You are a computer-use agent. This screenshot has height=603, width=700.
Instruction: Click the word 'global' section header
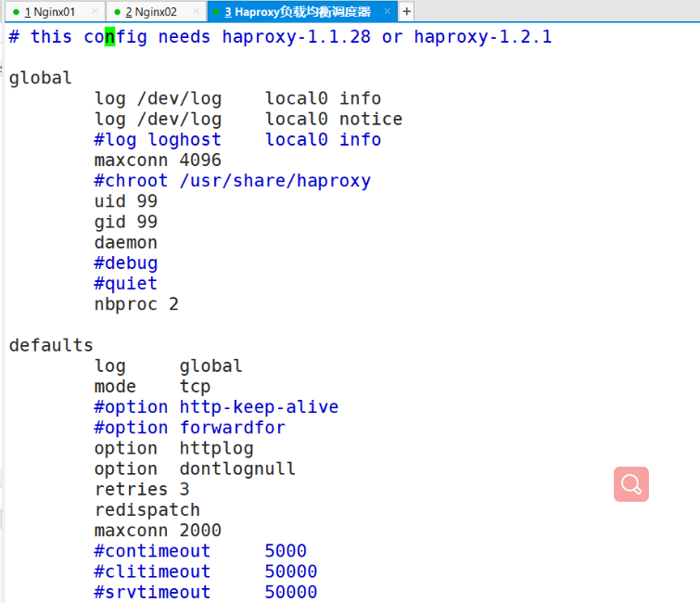pyautogui.click(x=40, y=78)
